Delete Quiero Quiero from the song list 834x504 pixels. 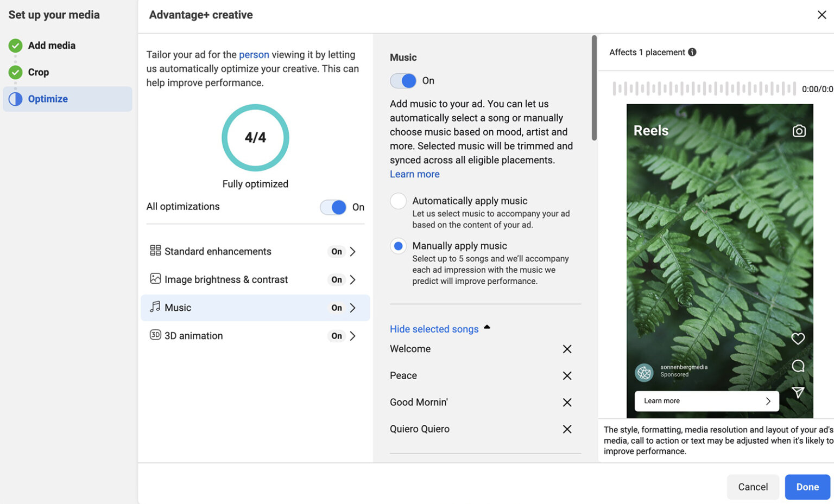567,429
